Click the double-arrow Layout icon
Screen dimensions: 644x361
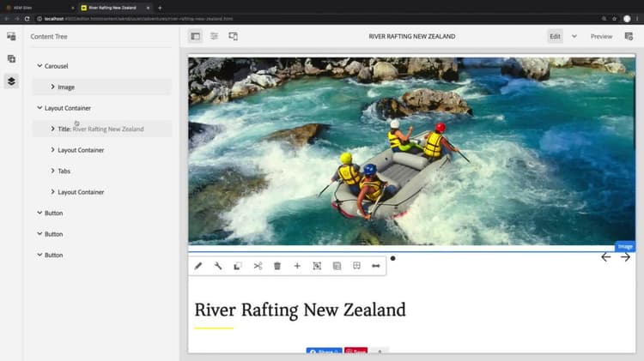click(x=376, y=266)
